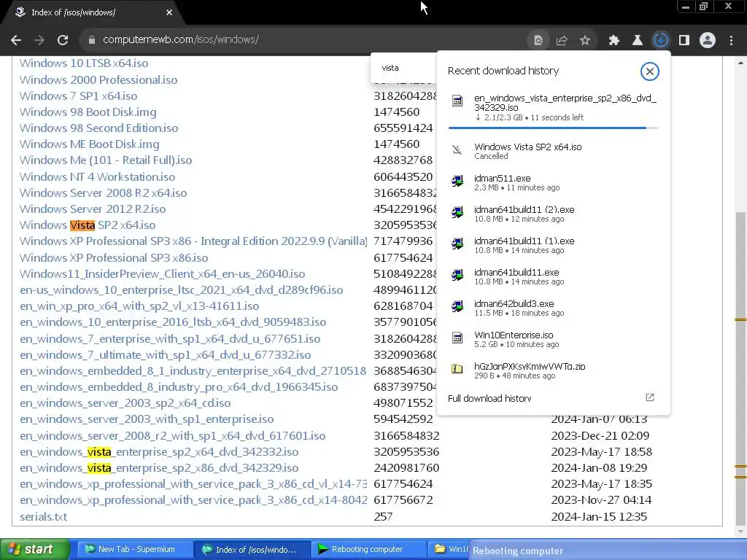The image size is (747, 560).
Task: Click the date 2023-Dec-21 02:09
Action: click(x=600, y=436)
